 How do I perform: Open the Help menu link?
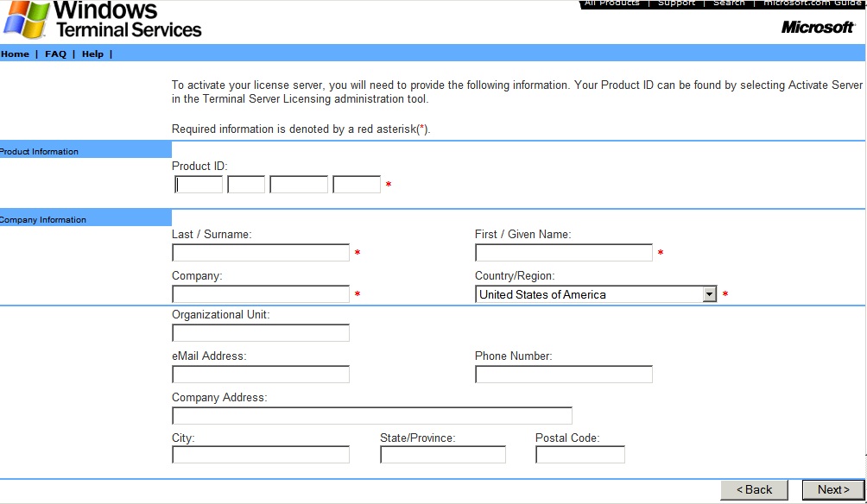pos(92,54)
